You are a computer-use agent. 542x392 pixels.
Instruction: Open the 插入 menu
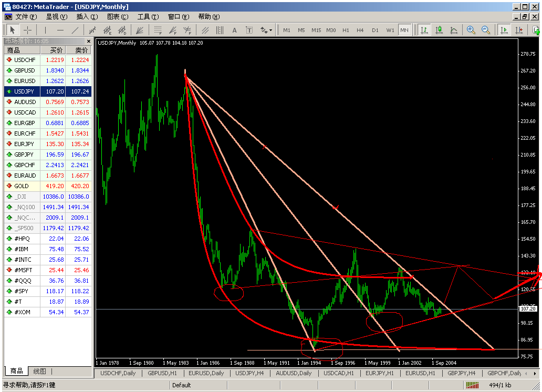coord(86,16)
